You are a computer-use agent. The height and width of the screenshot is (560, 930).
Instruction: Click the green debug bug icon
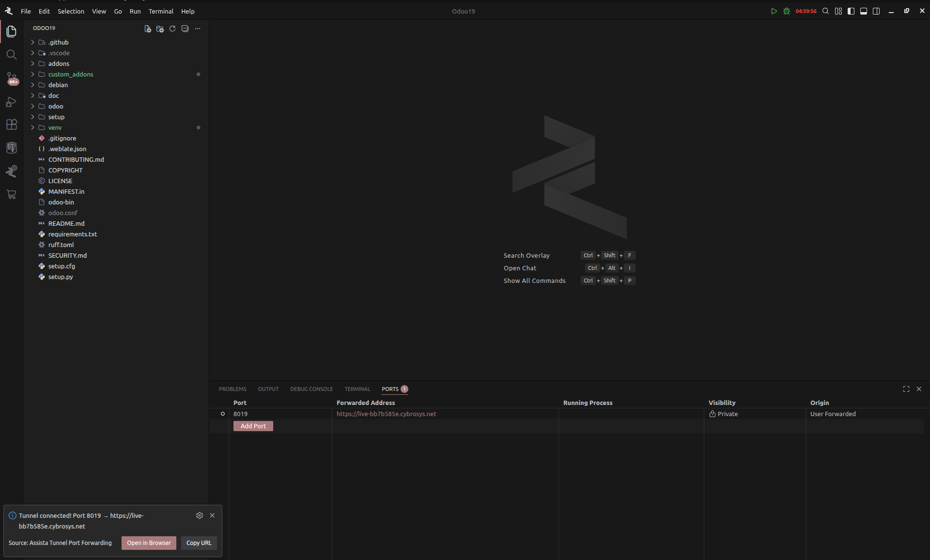[787, 11]
